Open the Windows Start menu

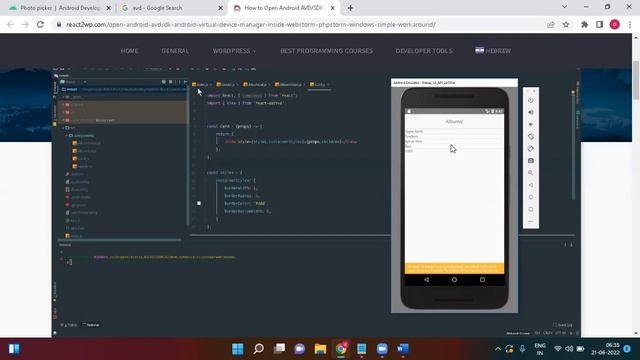(x=238, y=349)
